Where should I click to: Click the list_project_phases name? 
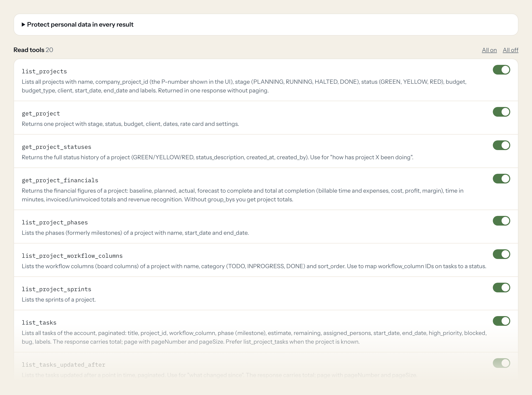point(55,222)
